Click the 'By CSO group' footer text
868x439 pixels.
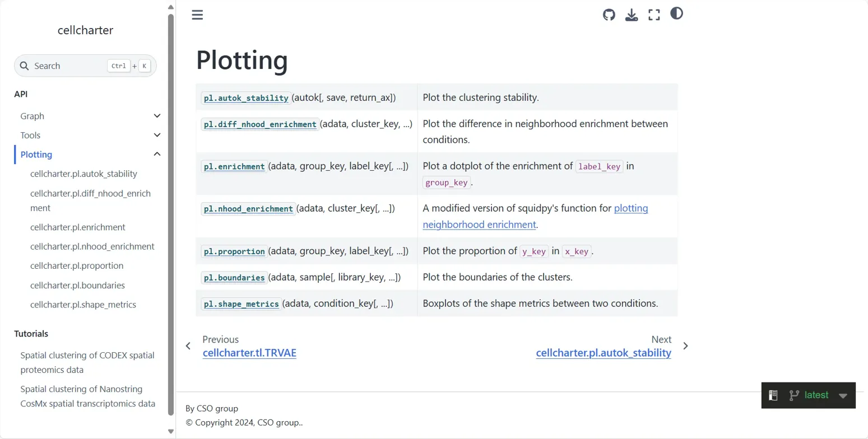[x=212, y=409]
